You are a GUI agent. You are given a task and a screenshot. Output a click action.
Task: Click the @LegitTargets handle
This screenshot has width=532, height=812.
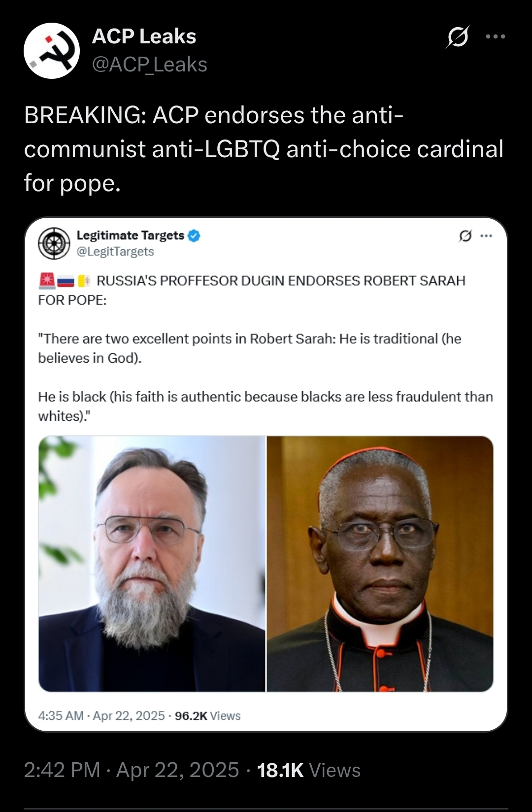click(x=115, y=251)
